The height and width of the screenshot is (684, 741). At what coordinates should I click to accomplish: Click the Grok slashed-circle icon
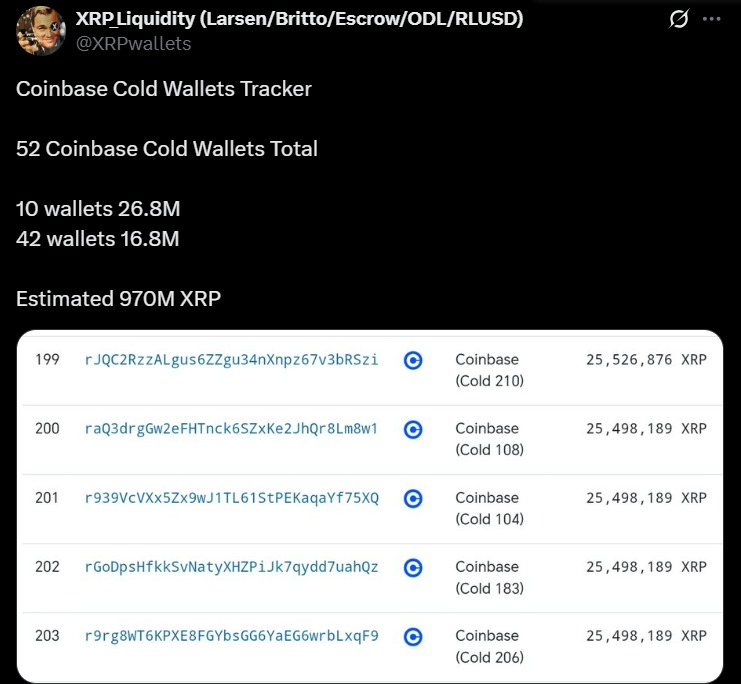[679, 19]
